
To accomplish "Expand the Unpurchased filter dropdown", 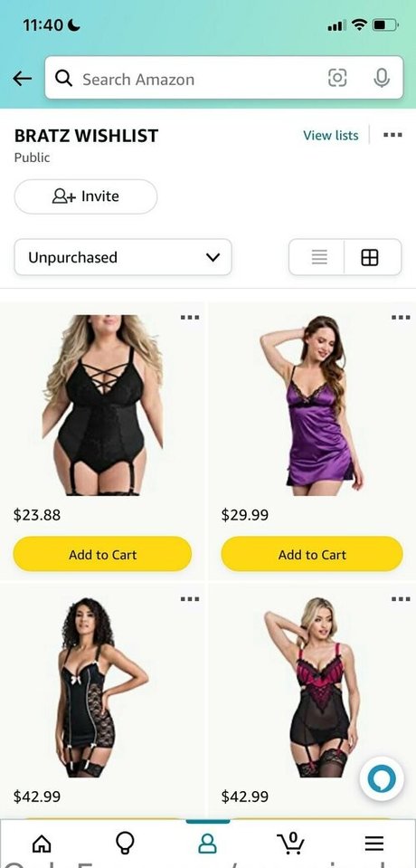I will [x=123, y=257].
